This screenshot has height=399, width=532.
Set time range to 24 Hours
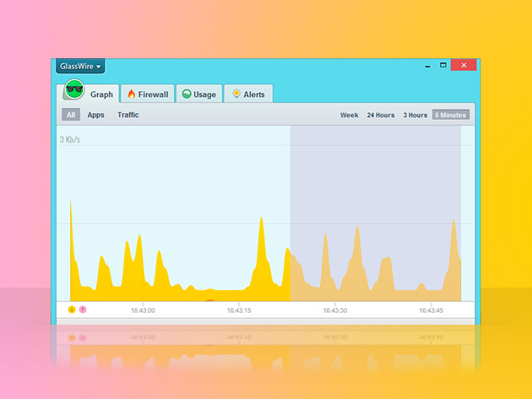pyautogui.click(x=381, y=115)
